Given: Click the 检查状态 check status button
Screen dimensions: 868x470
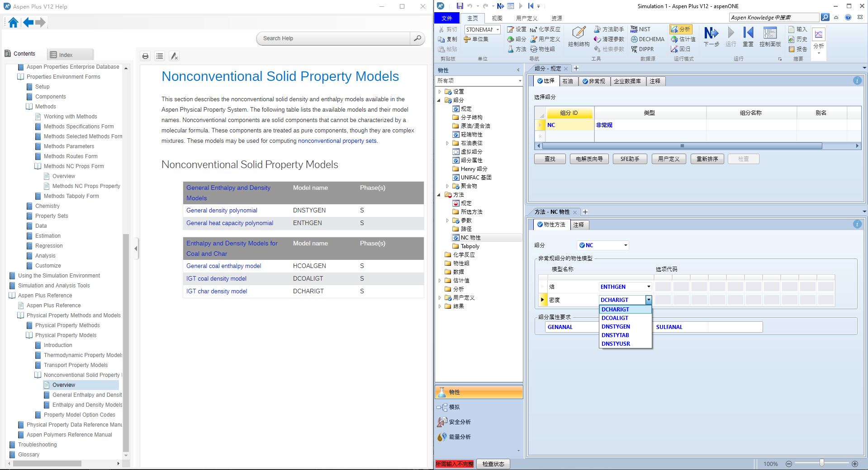Looking at the screenshot, I should click(493, 464).
